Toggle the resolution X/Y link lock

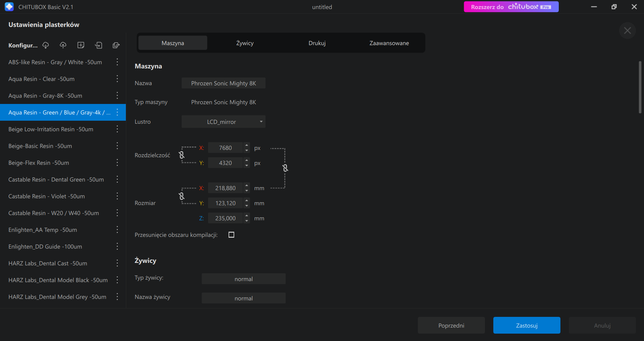pyautogui.click(x=182, y=155)
